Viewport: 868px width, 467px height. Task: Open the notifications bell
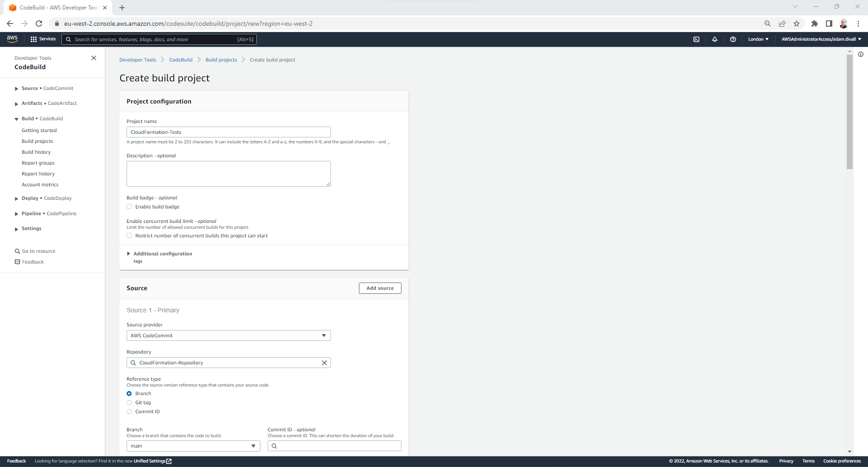[715, 39]
